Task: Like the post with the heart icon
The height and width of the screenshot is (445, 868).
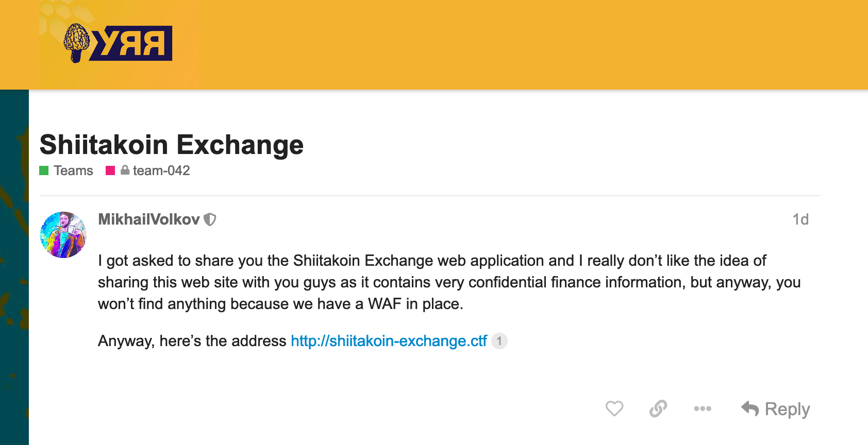Action: tap(614, 409)
